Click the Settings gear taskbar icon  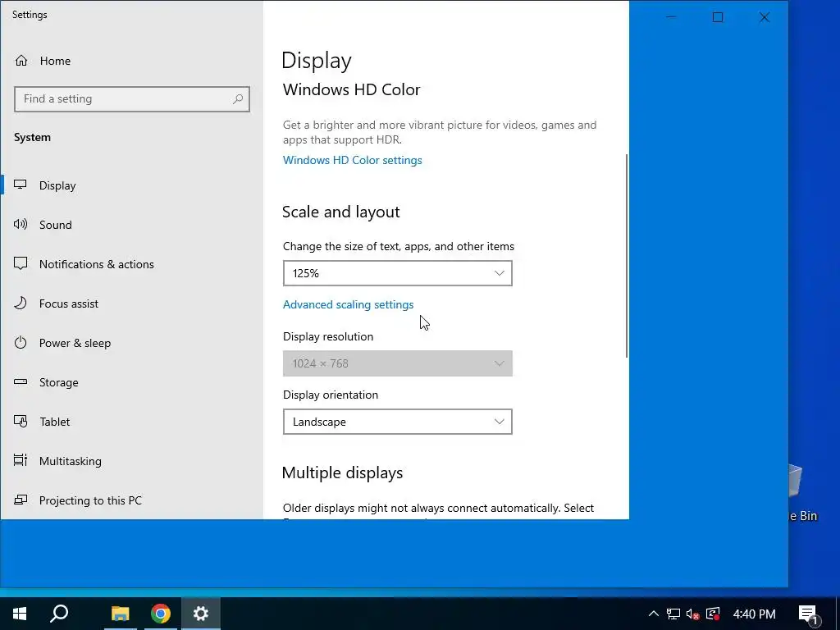point(201,614)
